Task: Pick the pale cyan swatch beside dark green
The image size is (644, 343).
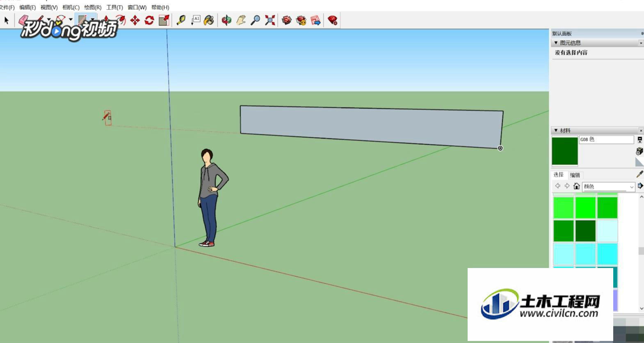Action: point(607,231)
